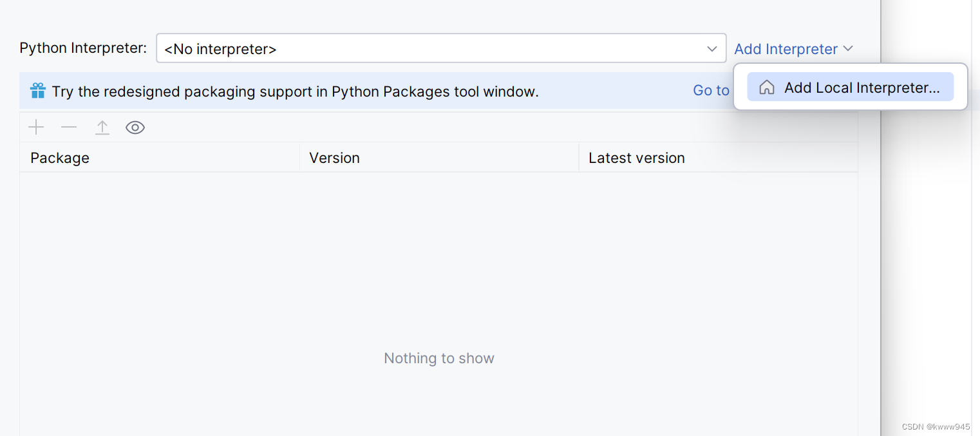Viewport: 980px width, 436px height.
Task: Click the divider between Package and Version columns
Action: 300,158
